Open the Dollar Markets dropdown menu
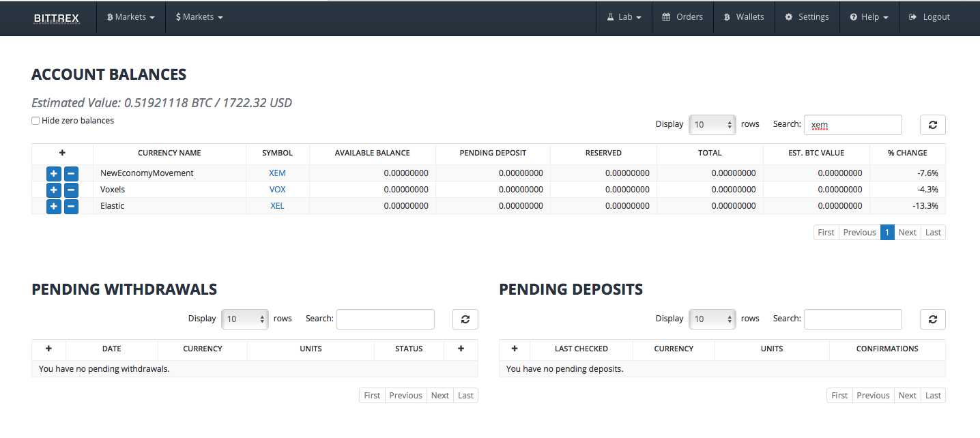The height and width of the screenshot is (438, 980). (199, 17)
